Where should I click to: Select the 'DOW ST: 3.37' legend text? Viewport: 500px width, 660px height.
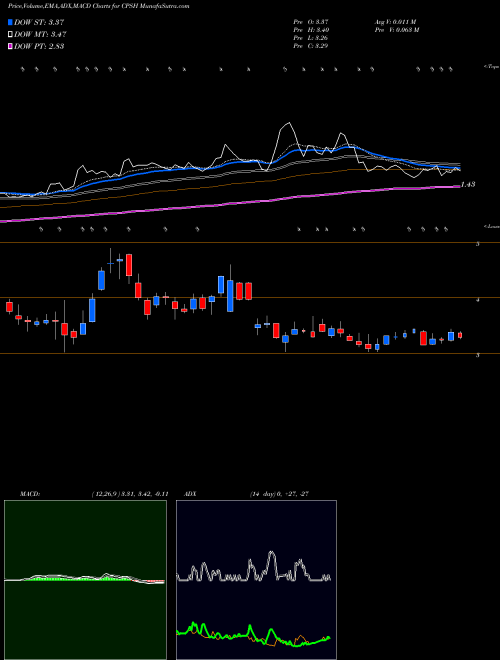click(39, 22)
